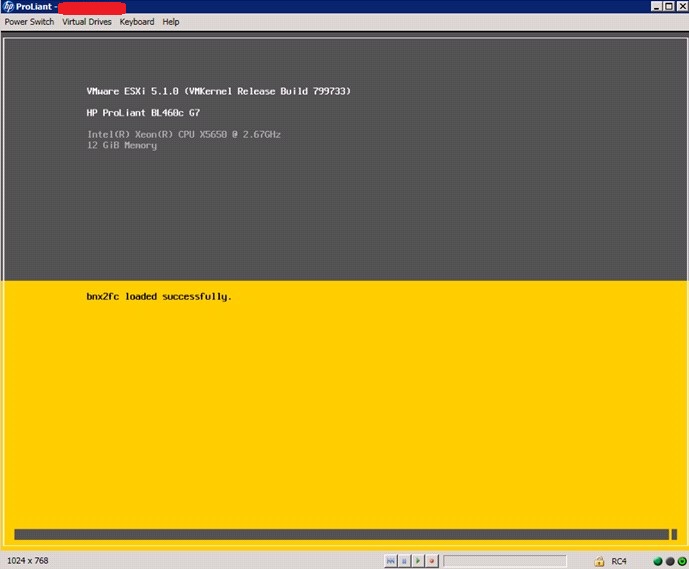The width and height of the screenshot is (689, 569).
Task: Click the HP logo in title bar
Action: (8, 7)
